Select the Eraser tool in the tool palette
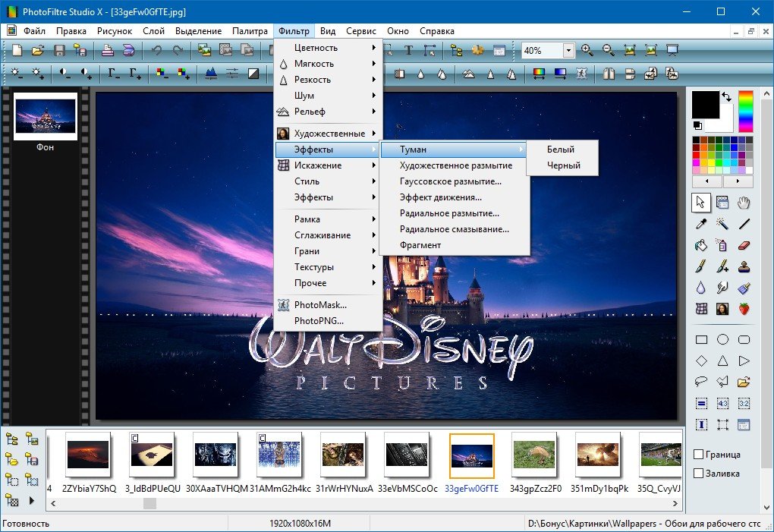The width and height of the screenshot is (774, 532). point(744,245)
